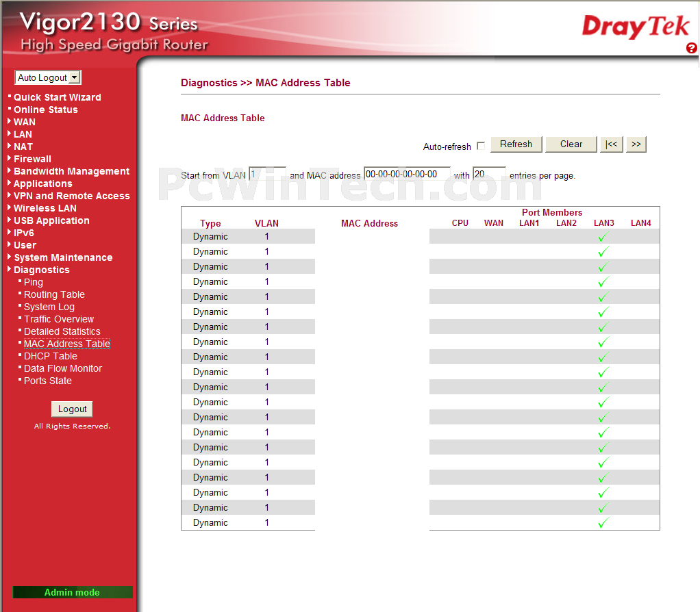Open the System Log page
Screen dimensions: 700x612
coord(49,307)
